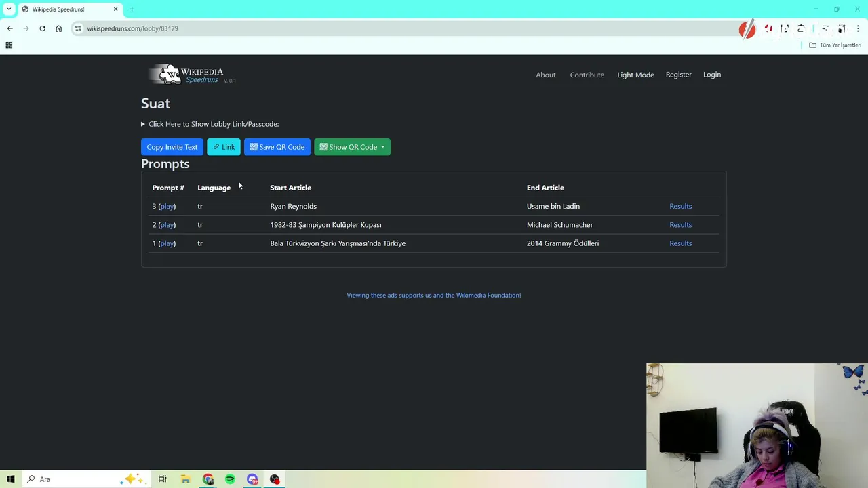The height and width of the screenshot is (488, 868).
Task: Open Spotify from the taskbar
Action: [230, 479]
